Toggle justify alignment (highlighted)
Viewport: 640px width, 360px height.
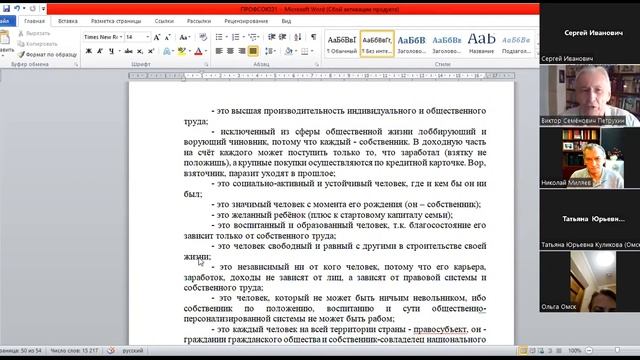point(253,51)
